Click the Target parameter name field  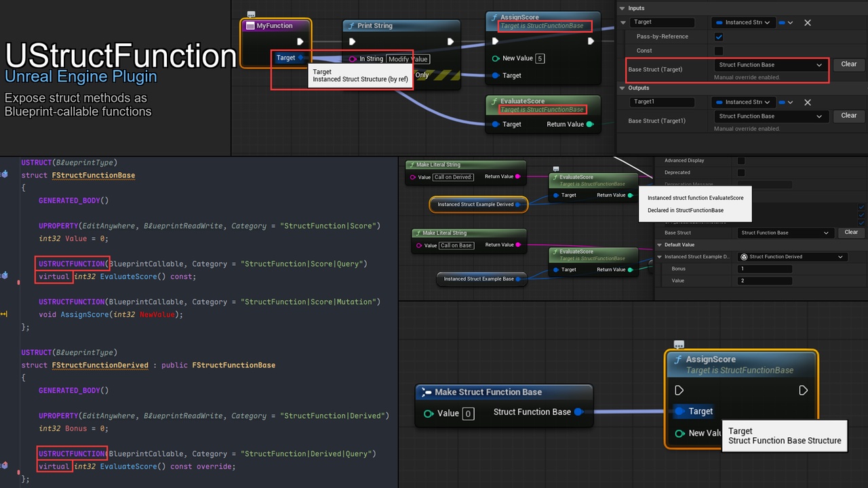click(662, 22)
